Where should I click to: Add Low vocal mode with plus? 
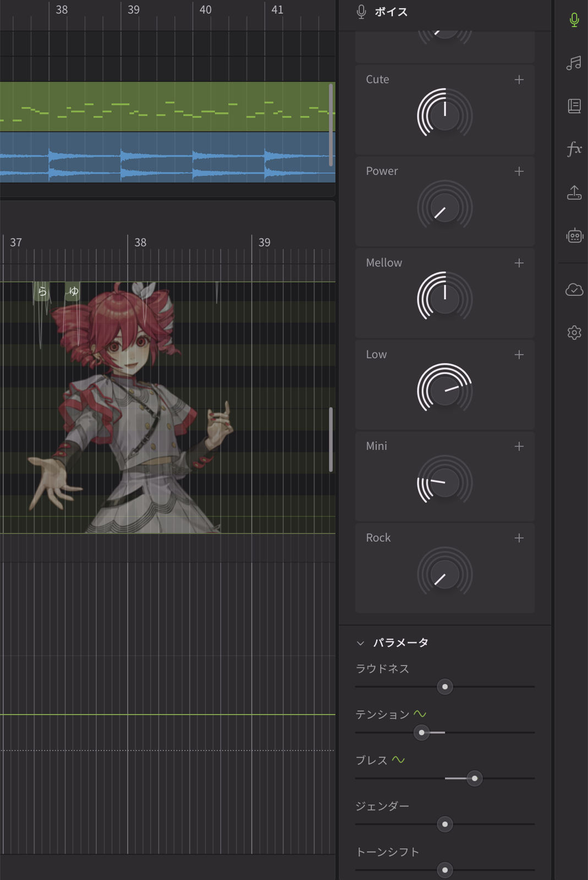pyautogui.click(x=519, y=355)
